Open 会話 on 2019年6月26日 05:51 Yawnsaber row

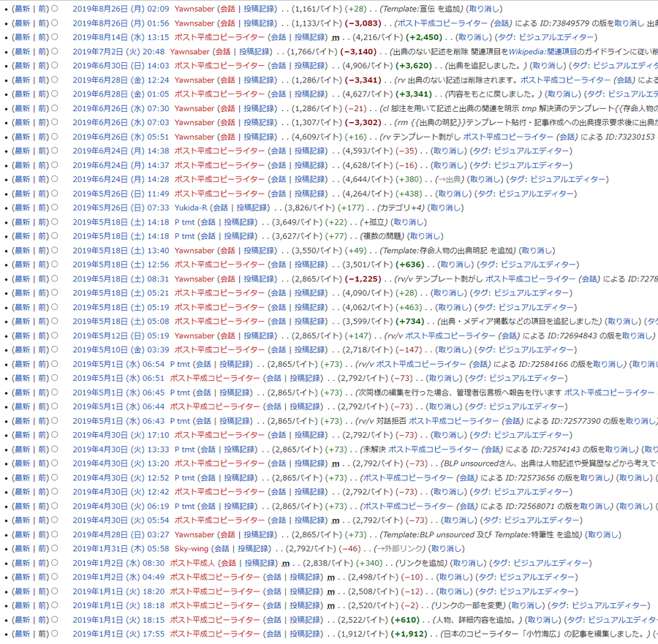point(228,137)
